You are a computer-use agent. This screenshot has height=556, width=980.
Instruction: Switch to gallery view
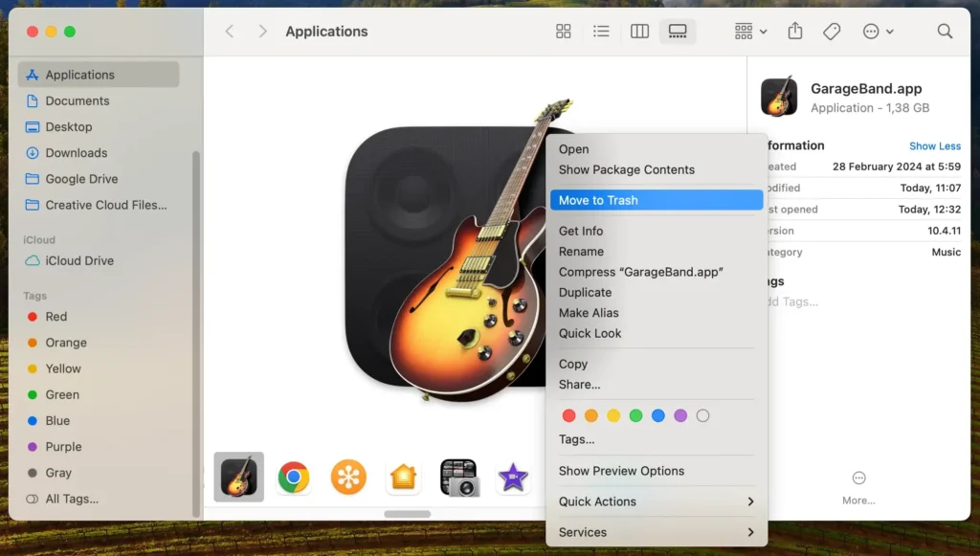click(678, 32)
